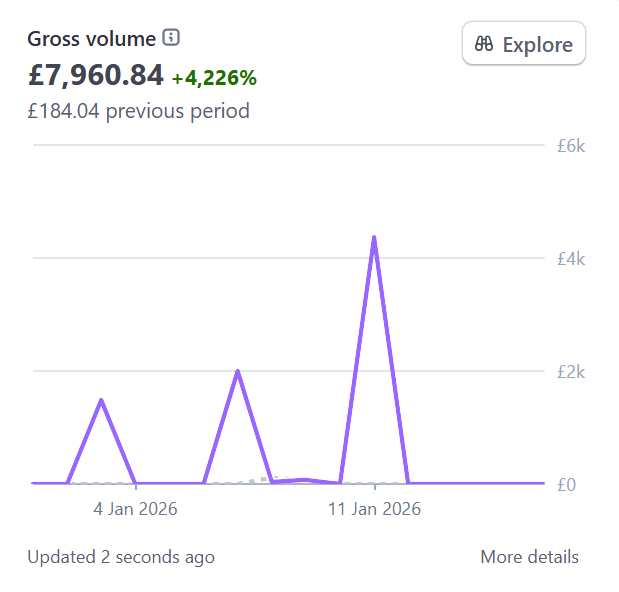619x592 pixels.
Task: Click the Gross volume heading
Action: [x=91, y=39]
